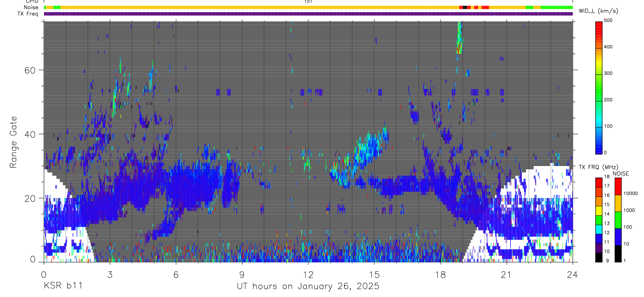The image size is (644, 297).
Task: Select the cyan 12-13 MHz frequency swatch
Action: click(x=599, y=228)
